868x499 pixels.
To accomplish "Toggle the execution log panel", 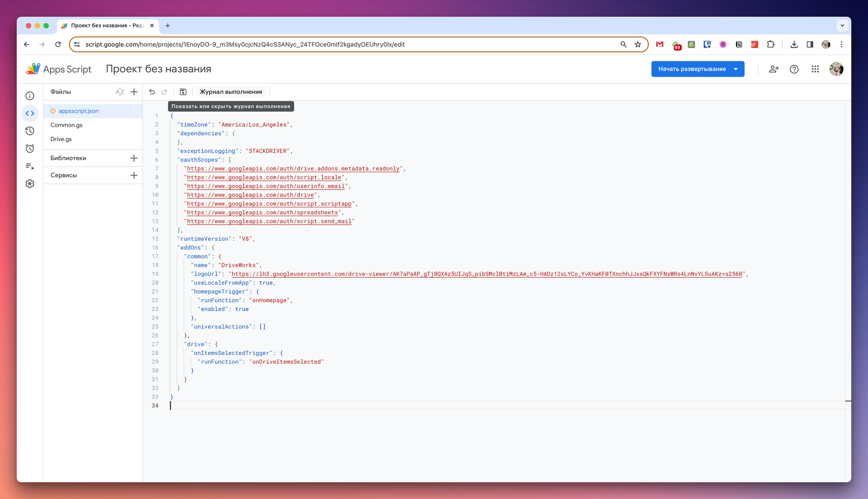I will coord(231,92).
